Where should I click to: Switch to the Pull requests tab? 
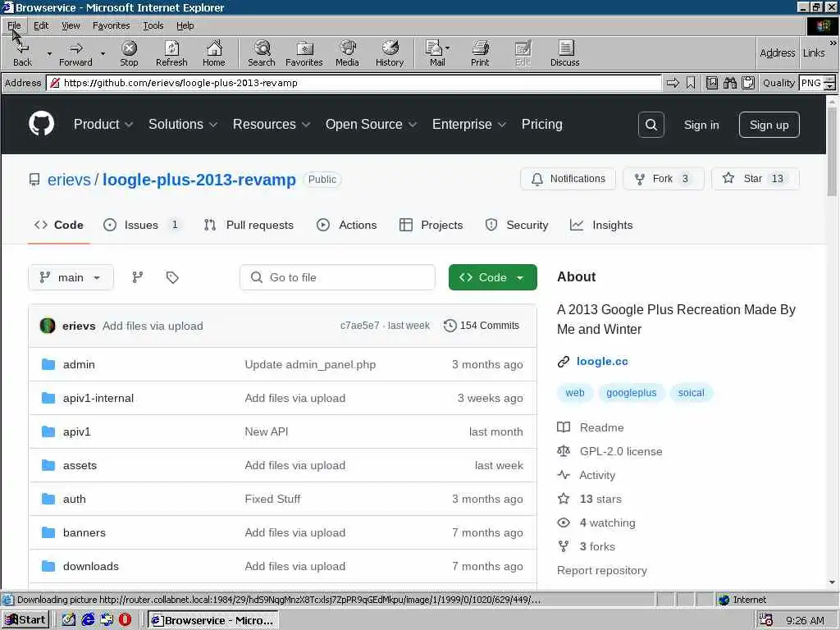(249, 225)
